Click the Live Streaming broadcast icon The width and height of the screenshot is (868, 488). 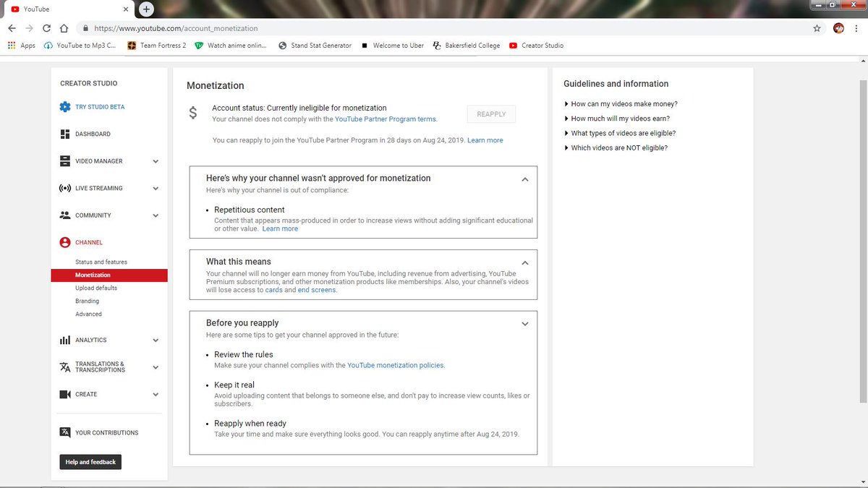coord(65,188)
